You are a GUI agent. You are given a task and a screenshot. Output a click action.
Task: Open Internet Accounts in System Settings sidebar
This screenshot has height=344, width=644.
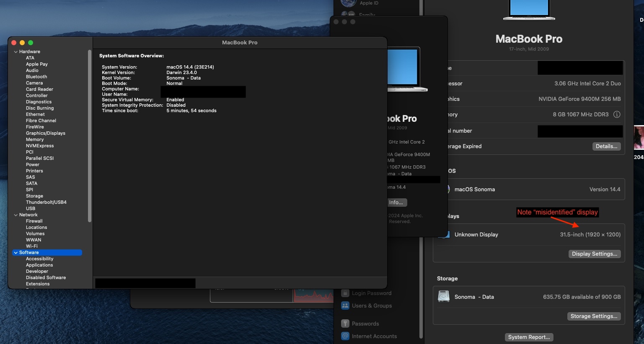(369, 336)
